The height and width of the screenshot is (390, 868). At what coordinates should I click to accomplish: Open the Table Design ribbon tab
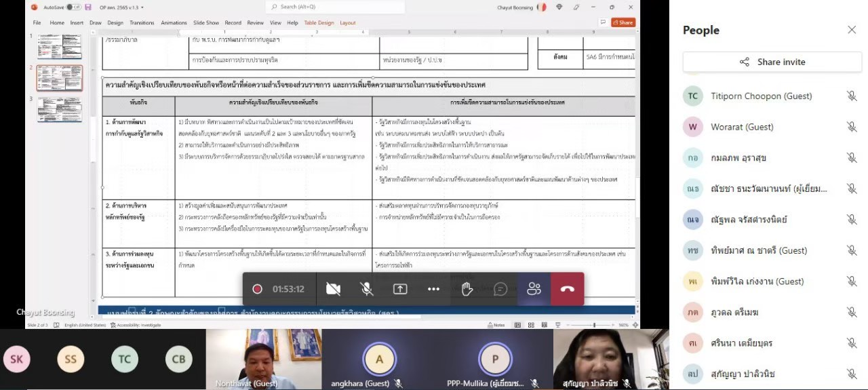(319, 22)
